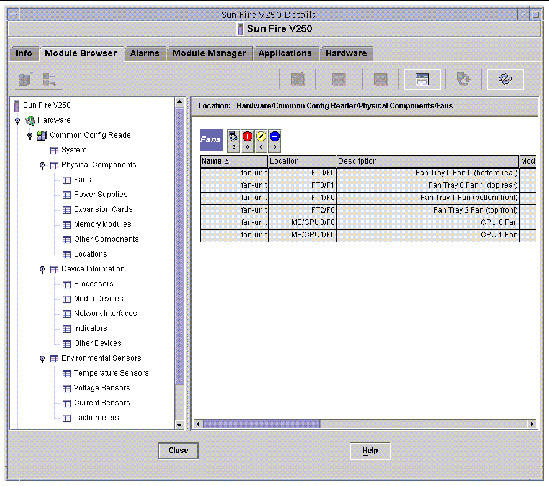Image resolution: width=549 pixels, height=486 pixels.
Task: Click the greyed pencil-and-table toolbar icon
Action: (298, 79)
